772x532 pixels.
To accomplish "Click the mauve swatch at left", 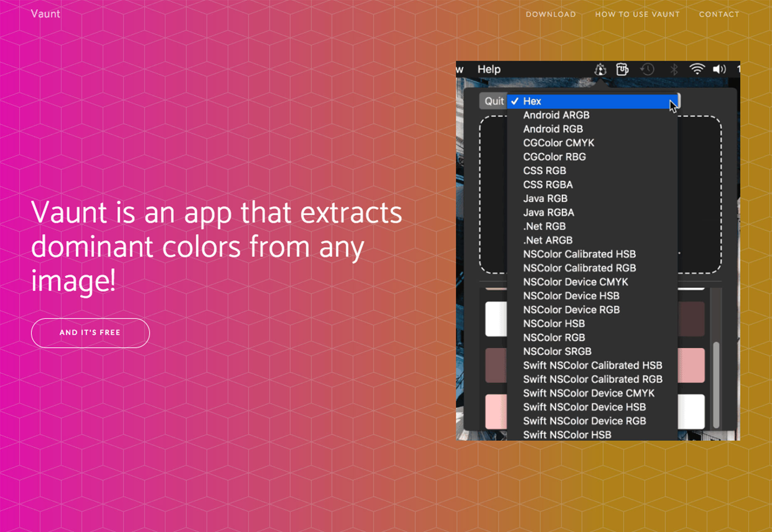I will [496, 365].
